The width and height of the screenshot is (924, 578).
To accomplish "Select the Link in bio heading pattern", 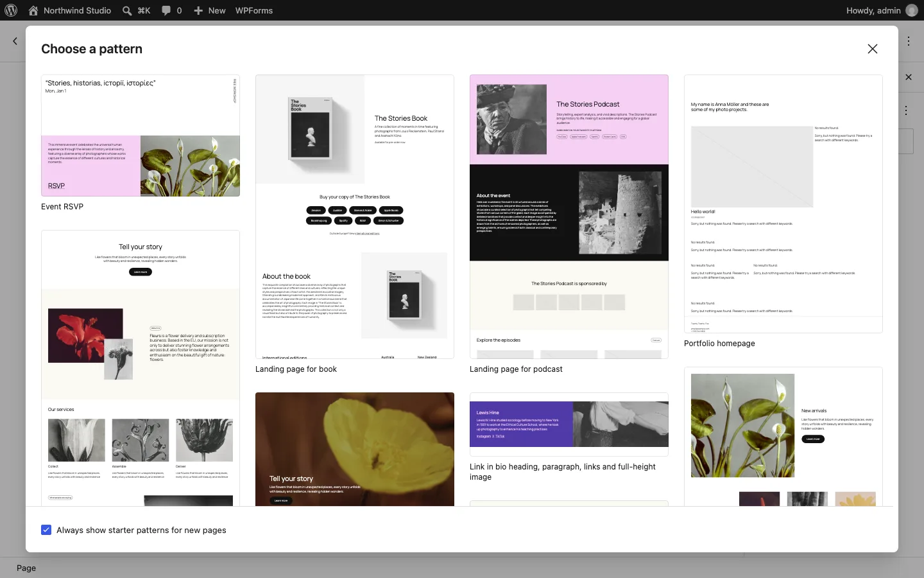I will [x=569, y=425].
